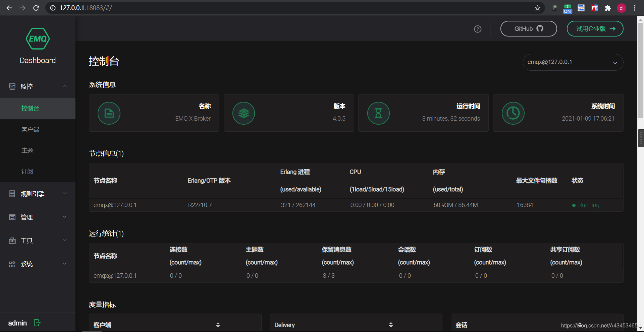Viewport: 644px width, 332px height.
Task: Click the admin username label
Action: tap(17, 323)
